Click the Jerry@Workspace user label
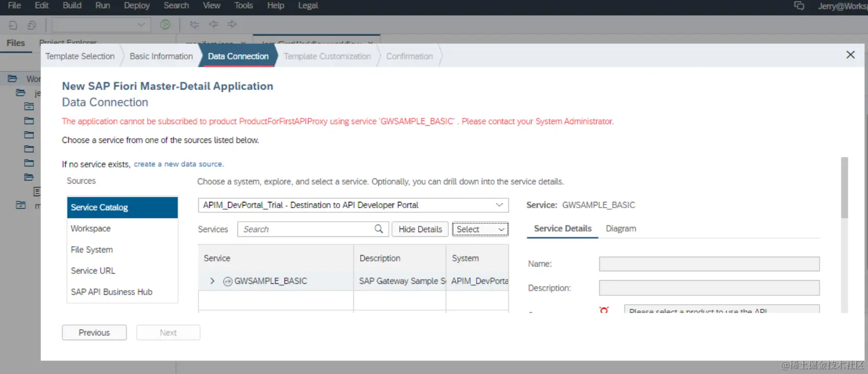 (842, 6)
